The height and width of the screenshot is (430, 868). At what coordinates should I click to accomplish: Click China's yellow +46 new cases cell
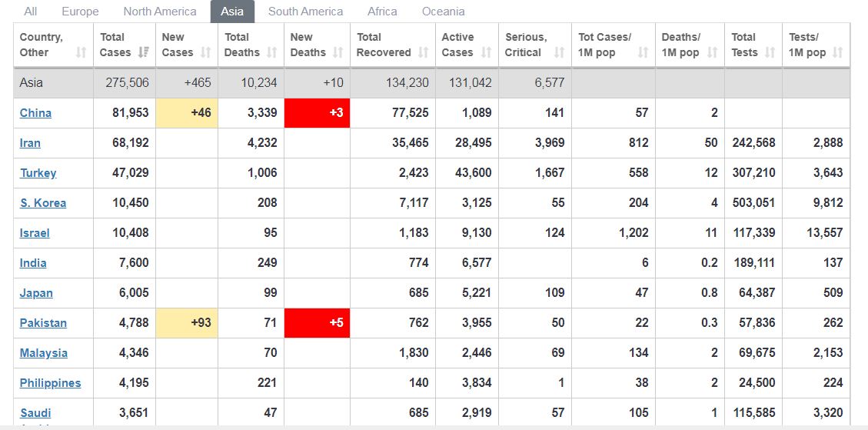click(187, 112)
